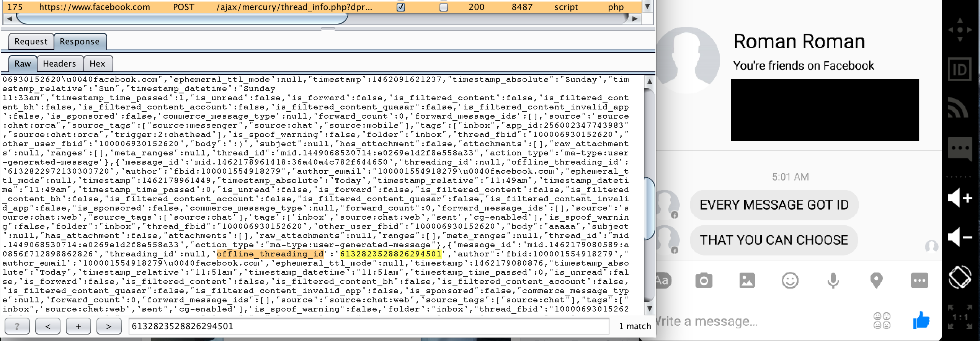The image size is (980, 341).
Task: Tap the EVERY MESSAGE GOT ID bubble
Action: click(774, 205)
